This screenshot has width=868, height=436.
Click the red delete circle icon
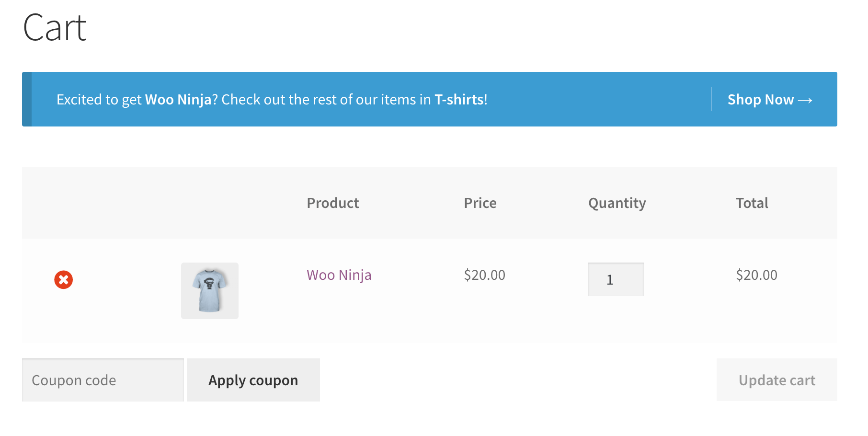[64, 279]
